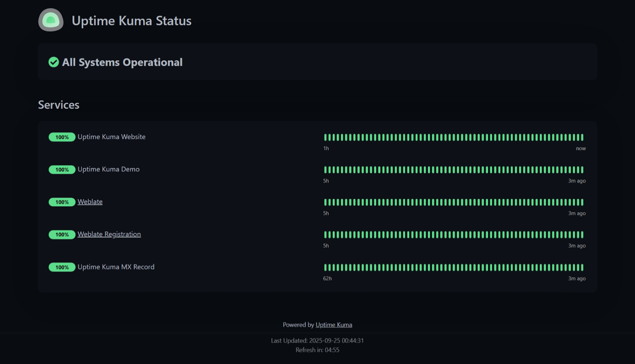635x364 pixels.
Task: Click the 100% badge beside Weblate Registration
Action: (62, 235)
